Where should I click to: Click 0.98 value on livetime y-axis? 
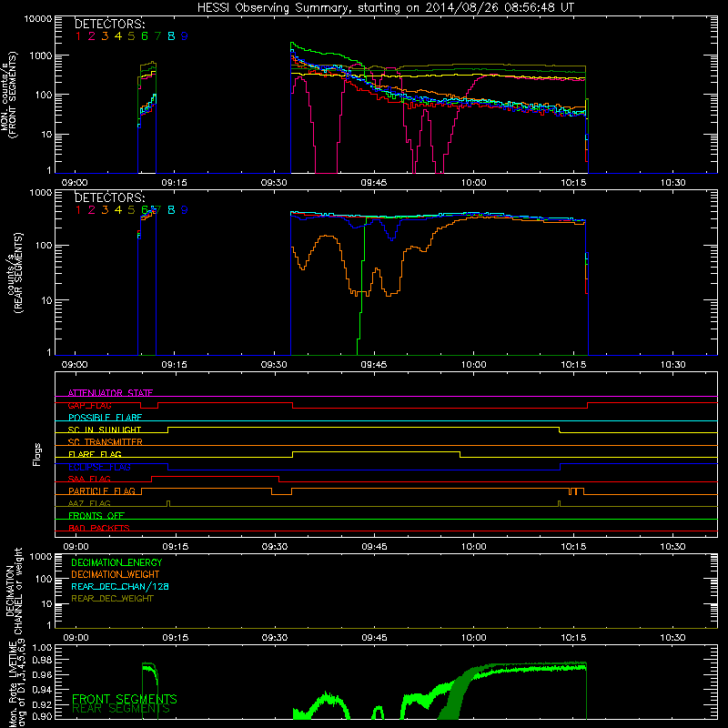42,661
